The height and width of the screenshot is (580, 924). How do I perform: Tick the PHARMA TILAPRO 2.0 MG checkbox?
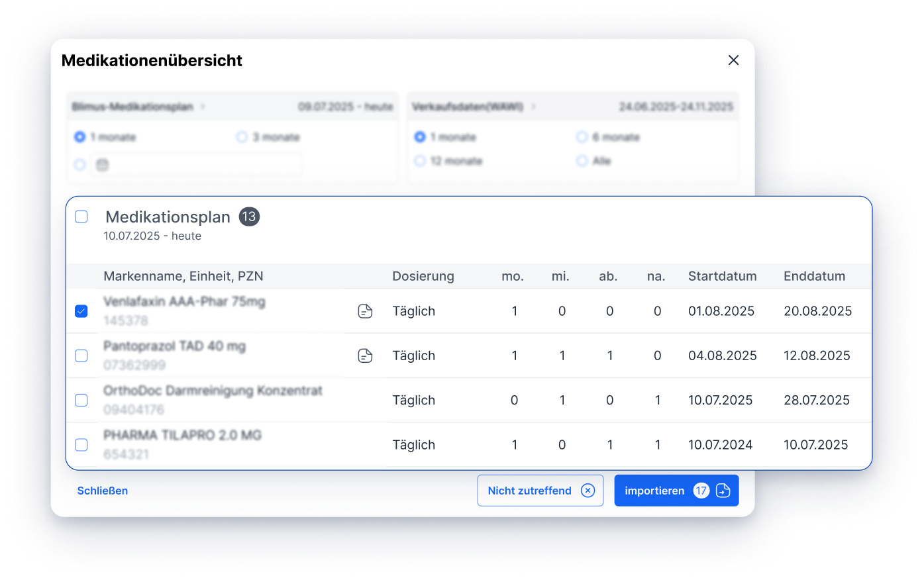click(x=81, y=445)
